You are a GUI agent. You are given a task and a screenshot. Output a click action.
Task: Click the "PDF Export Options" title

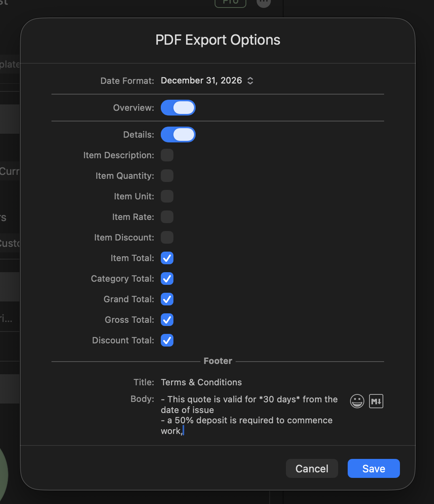218,40
